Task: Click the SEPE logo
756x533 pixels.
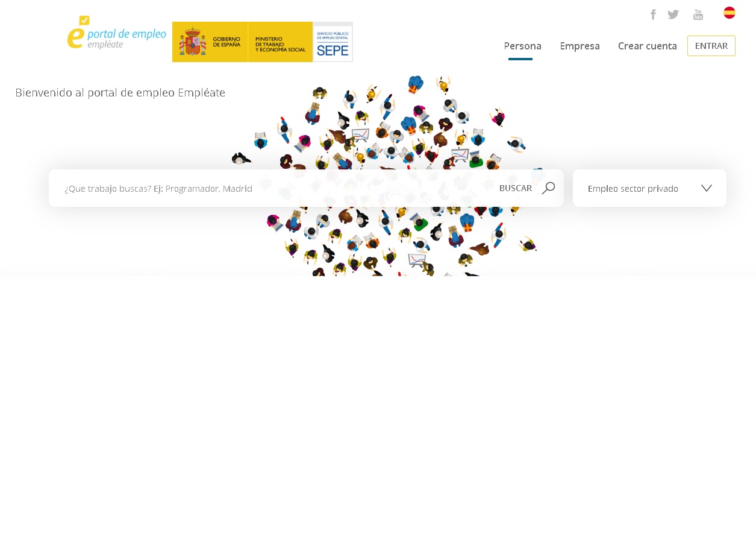Action: [333, 42]
